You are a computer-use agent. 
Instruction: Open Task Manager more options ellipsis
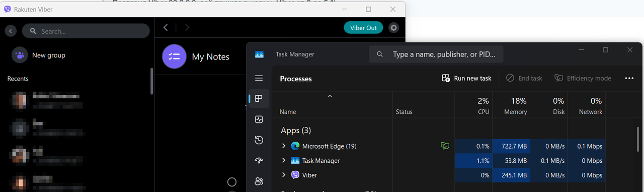click(629, 78)
